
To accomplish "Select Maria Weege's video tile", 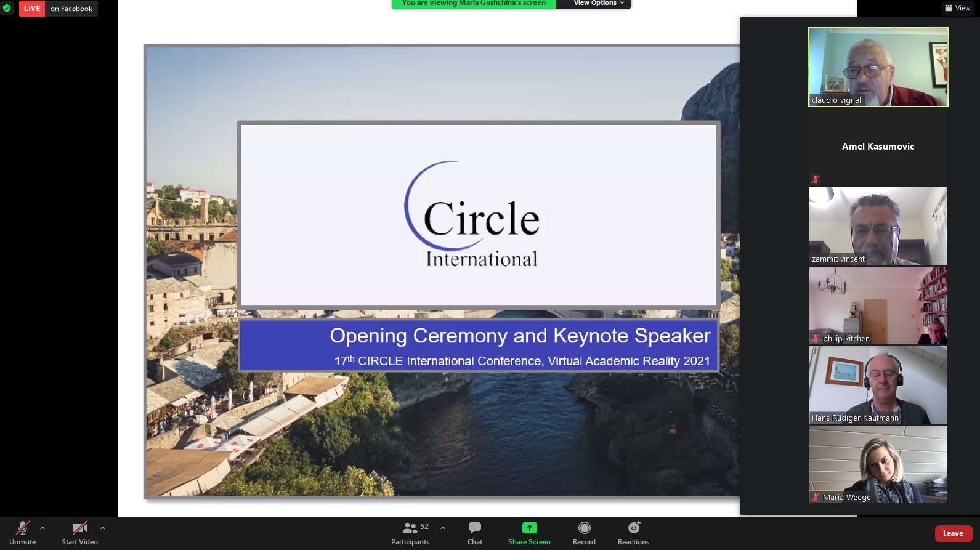I will tap(878, 464).
